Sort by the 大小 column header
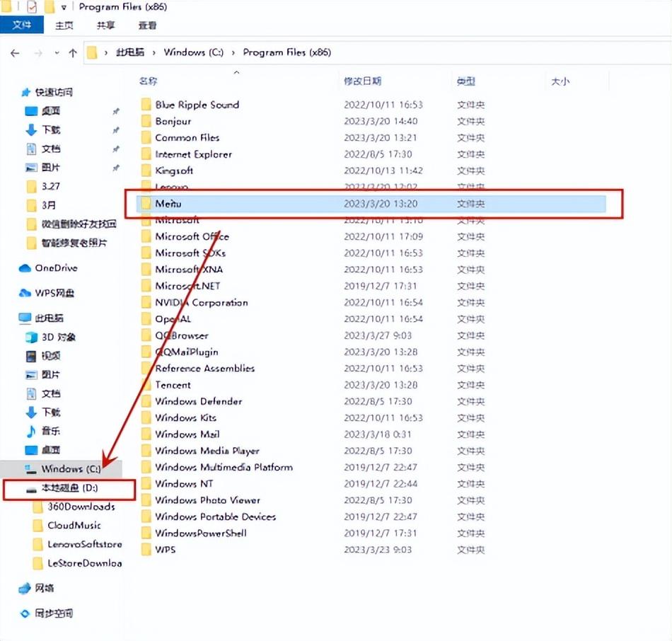The height and width of the screenshot is (641, 672). pyautogui.click(x=560, y=81)
